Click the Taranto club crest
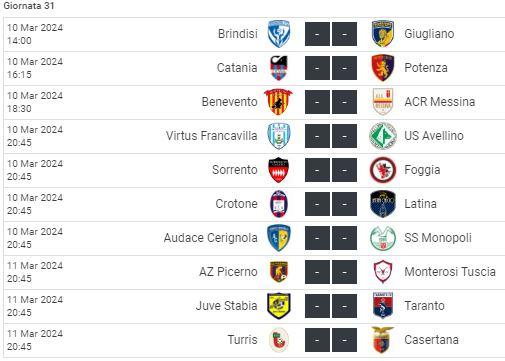The width and height of the screenshot is (505, 361). click(x=383, y=306)
